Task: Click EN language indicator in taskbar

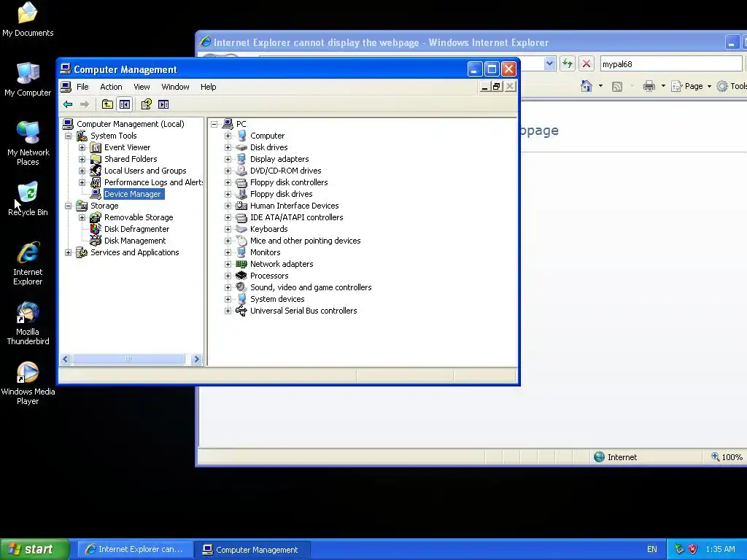Action: pos(651,549)
